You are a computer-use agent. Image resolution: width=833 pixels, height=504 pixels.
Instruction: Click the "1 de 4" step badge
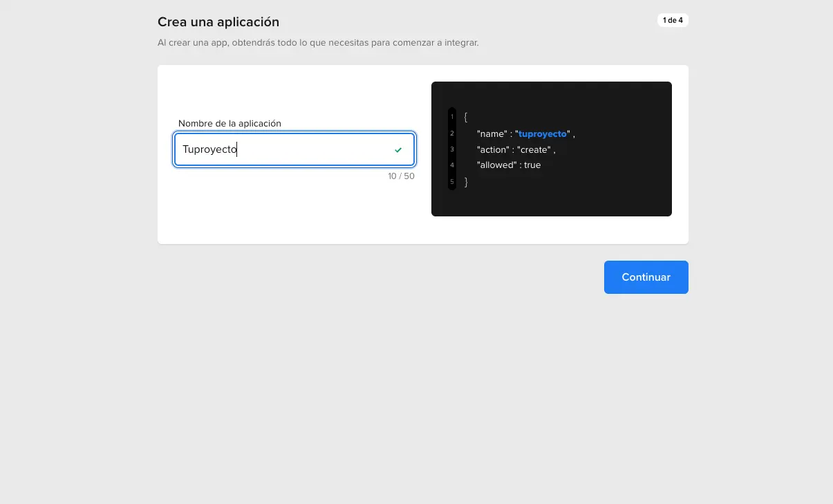click(672, 20)
